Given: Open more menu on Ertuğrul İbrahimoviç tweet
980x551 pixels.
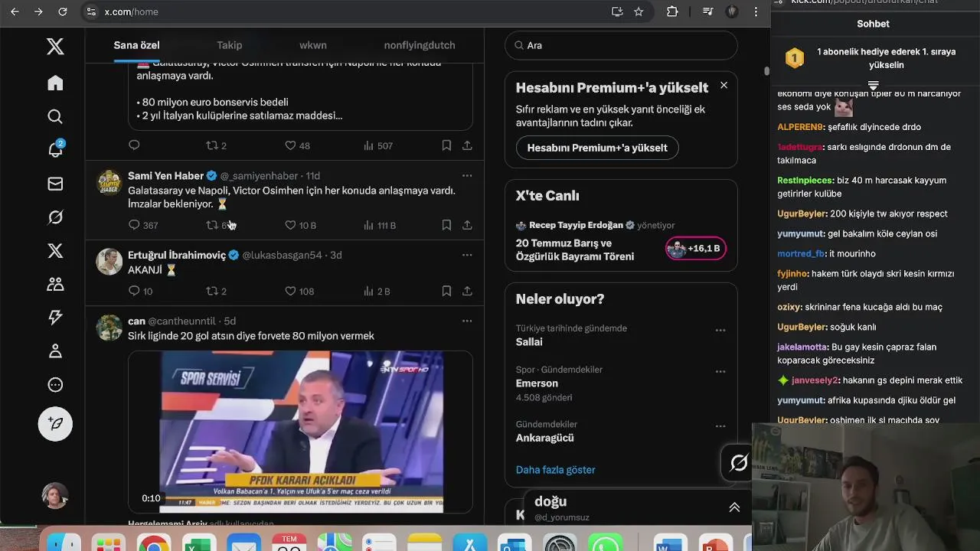Looking at the screenshot, I should click(467, 255).
